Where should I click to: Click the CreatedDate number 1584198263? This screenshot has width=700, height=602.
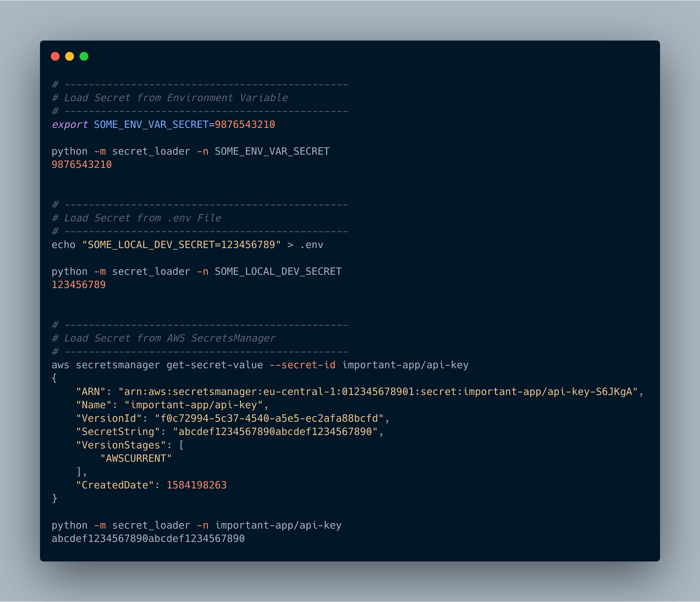pyautogui.click(x=197, y=485)
